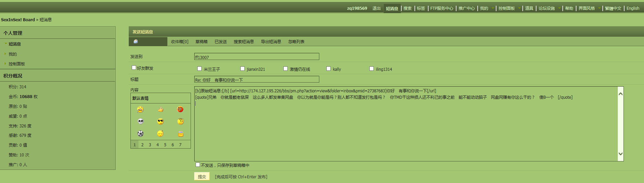Image resolution: width=644 pixels, height=183 pixels.
Task: Click the textarea scrollbar up arrow
Action: pos(620,94)
